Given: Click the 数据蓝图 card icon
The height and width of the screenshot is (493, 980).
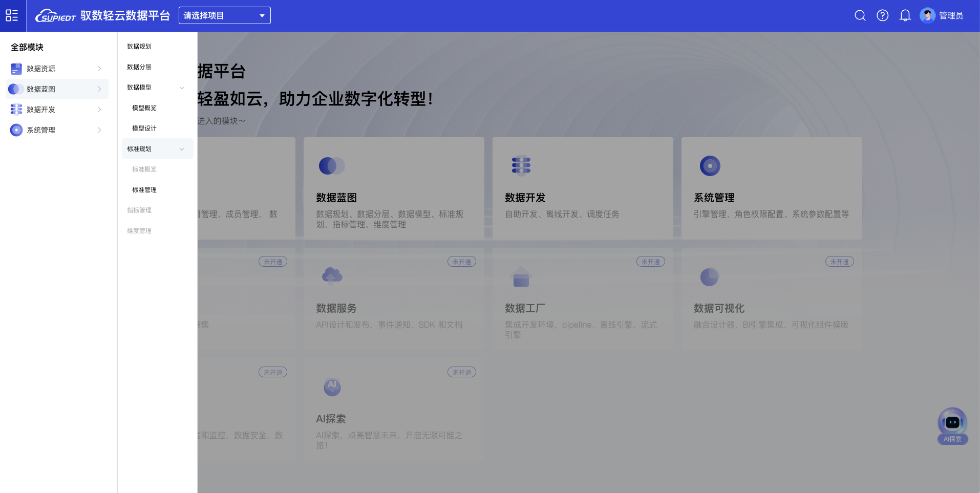Looking at the screenshot, I should click(332, 166).
